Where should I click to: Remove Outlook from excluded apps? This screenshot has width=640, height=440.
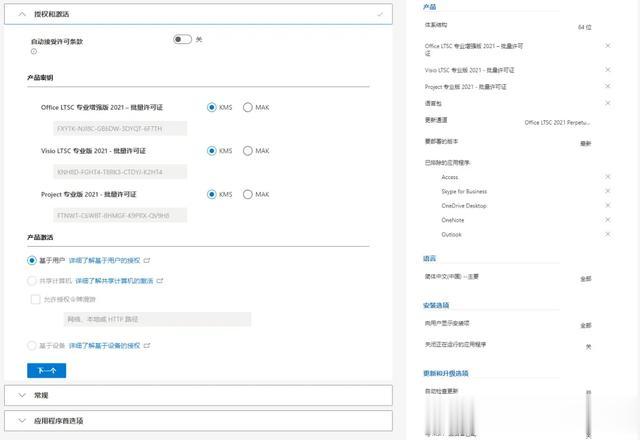(x=608, y=234)
